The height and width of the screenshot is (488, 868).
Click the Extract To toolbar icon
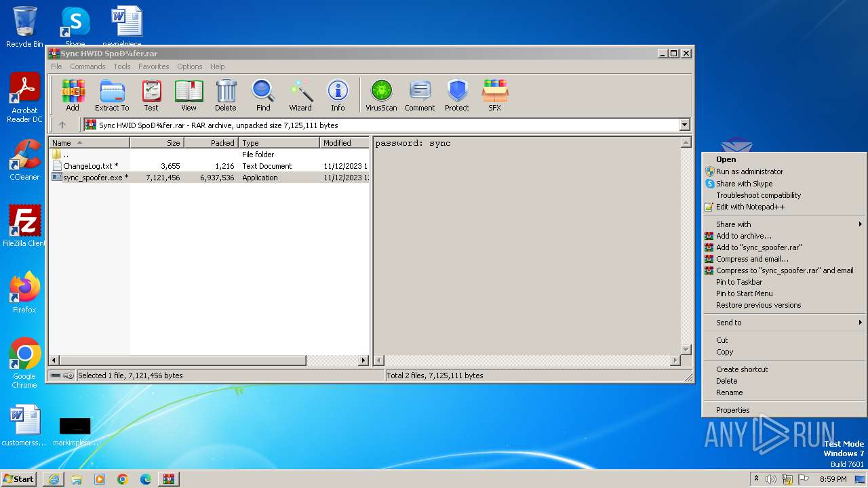[x=112, y=95]
